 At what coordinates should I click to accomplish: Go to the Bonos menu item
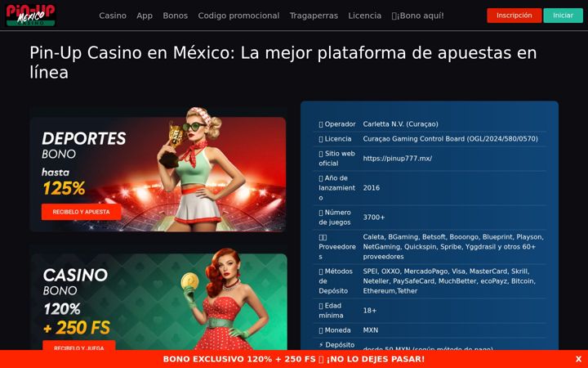click(175, 16)
